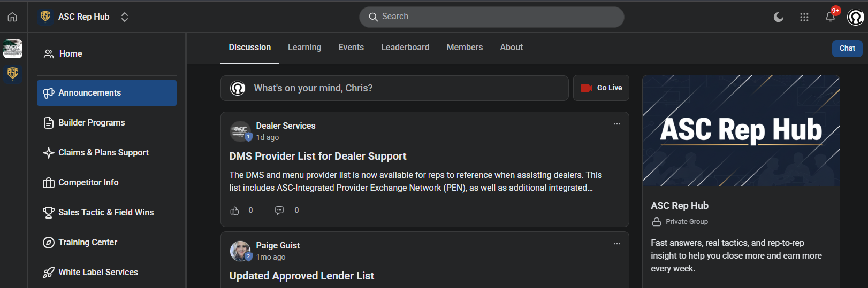Go to Home in the sidebar
The height and width of the screenshot is (288, 868).
(x=107, y=54)
